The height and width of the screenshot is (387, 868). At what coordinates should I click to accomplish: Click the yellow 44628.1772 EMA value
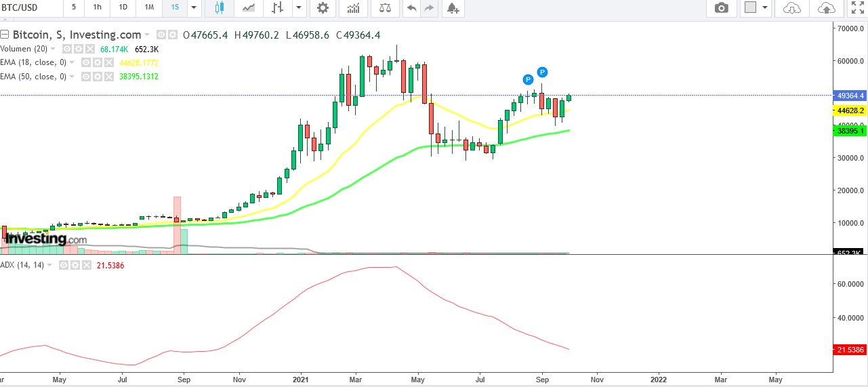point(139,62)
